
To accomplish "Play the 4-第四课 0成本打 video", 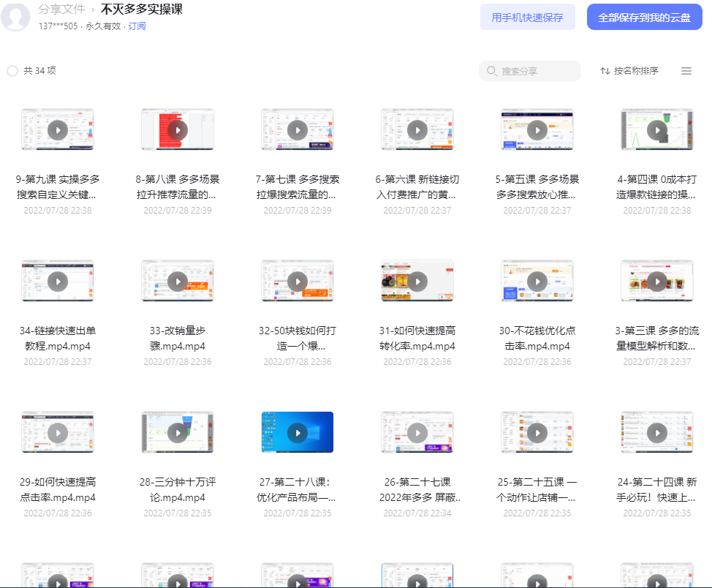I will pyautogui.click(x=657, y=130).
